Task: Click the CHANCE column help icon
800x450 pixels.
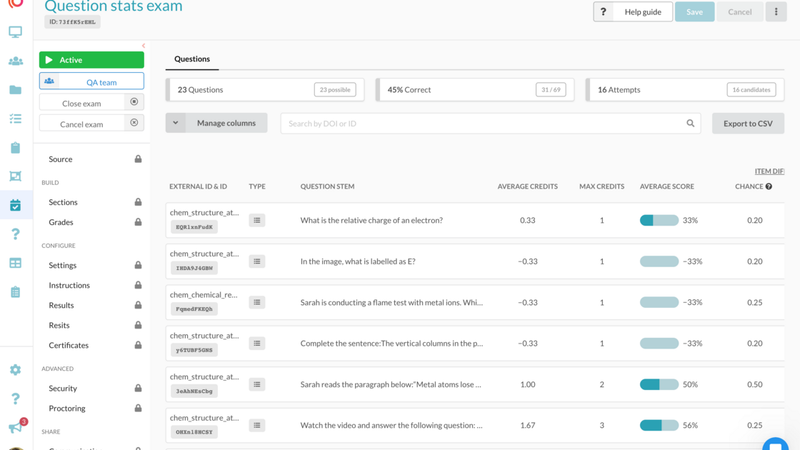Action: (768, 186)
